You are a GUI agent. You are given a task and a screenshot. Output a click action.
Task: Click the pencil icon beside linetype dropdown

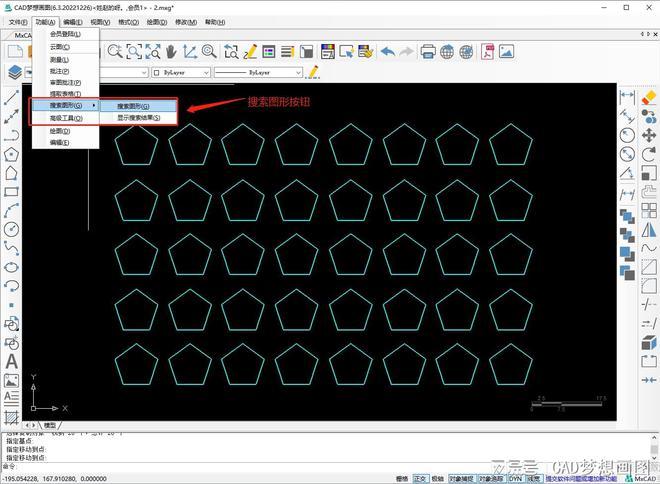(x=312, y=72)
